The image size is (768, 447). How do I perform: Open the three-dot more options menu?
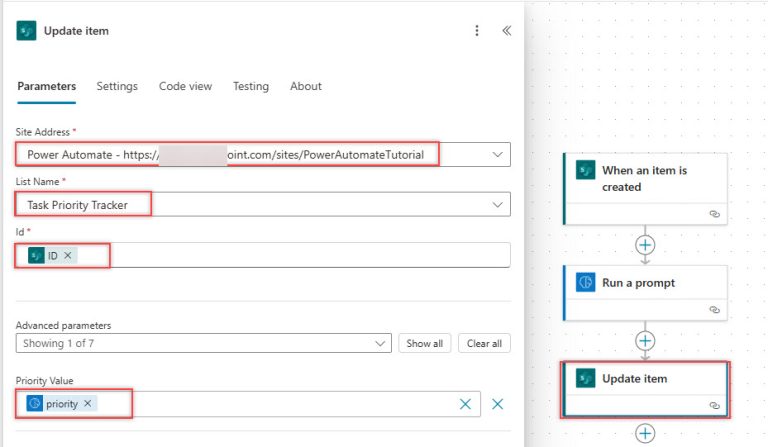pyautogui.click(x=477, y=31)
